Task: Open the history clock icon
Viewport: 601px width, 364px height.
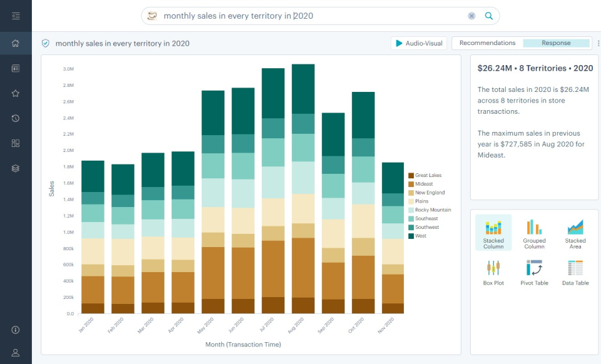Action: point(16,118)
